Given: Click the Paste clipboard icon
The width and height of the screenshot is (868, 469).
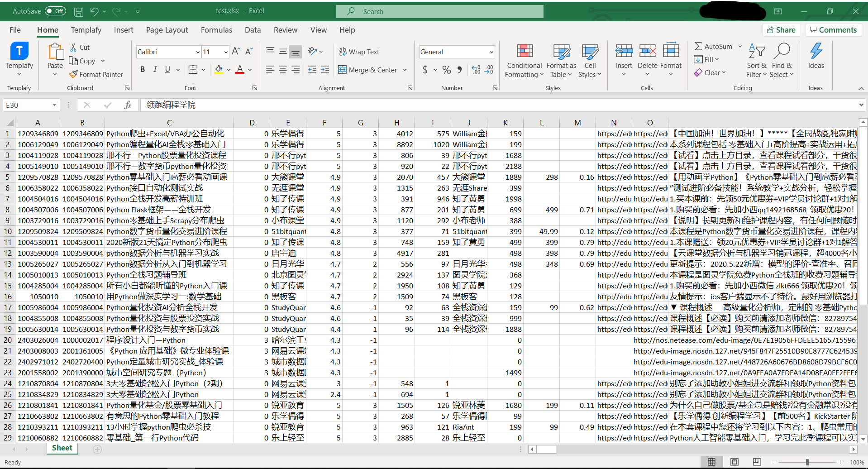Looking at the screenshot, I should pos(56,52).
